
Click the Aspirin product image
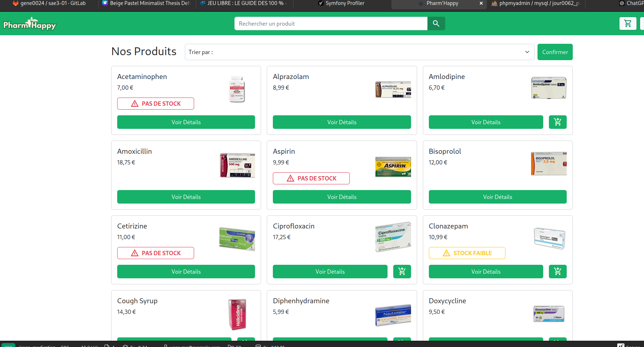393,167
